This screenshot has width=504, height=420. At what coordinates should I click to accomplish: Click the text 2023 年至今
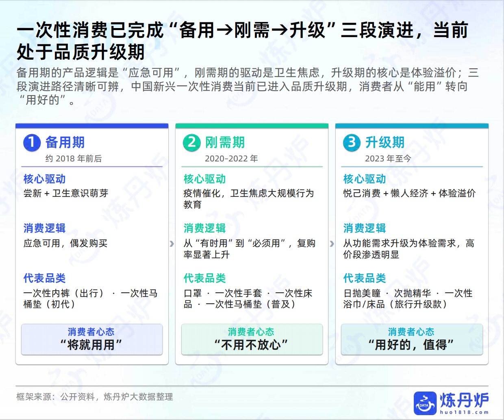[388, 159]
